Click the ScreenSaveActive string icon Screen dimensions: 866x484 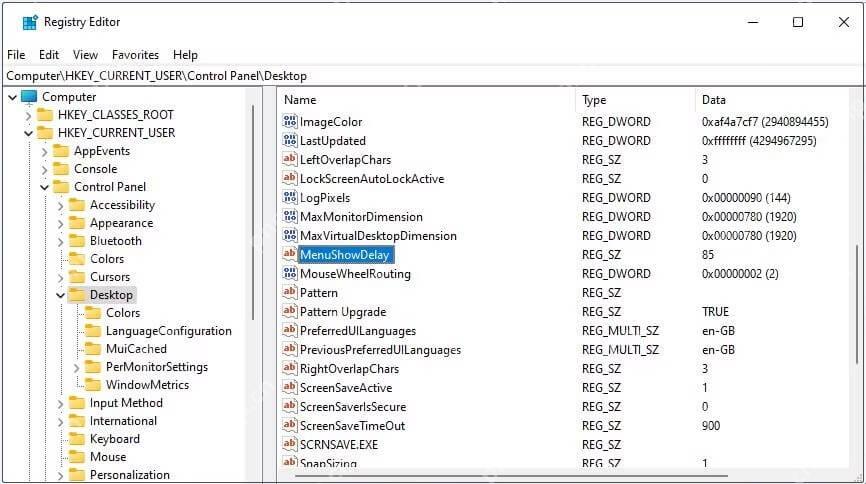point(290,387)
